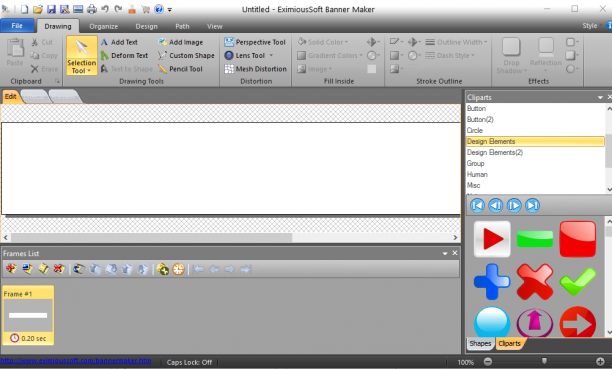Viewport: 612px width, 369px height.
Task: Open quick access toolbar customize arrow
Action: 170,10
